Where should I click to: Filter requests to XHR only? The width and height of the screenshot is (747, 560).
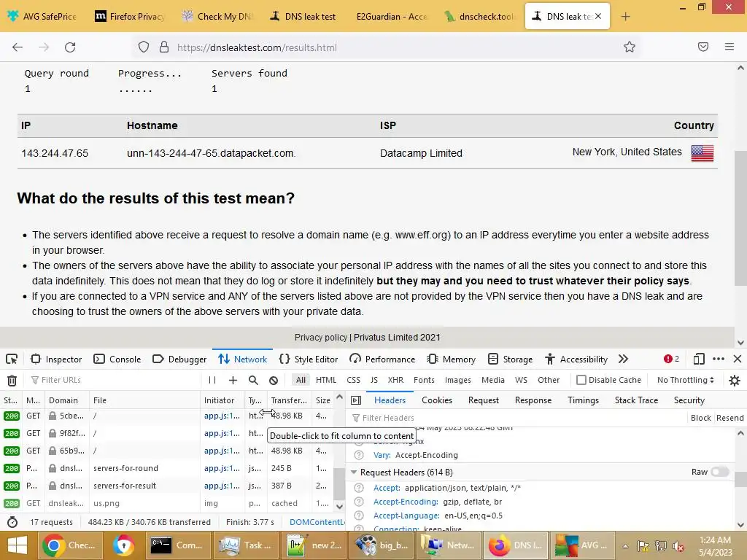tap(395, 380)
